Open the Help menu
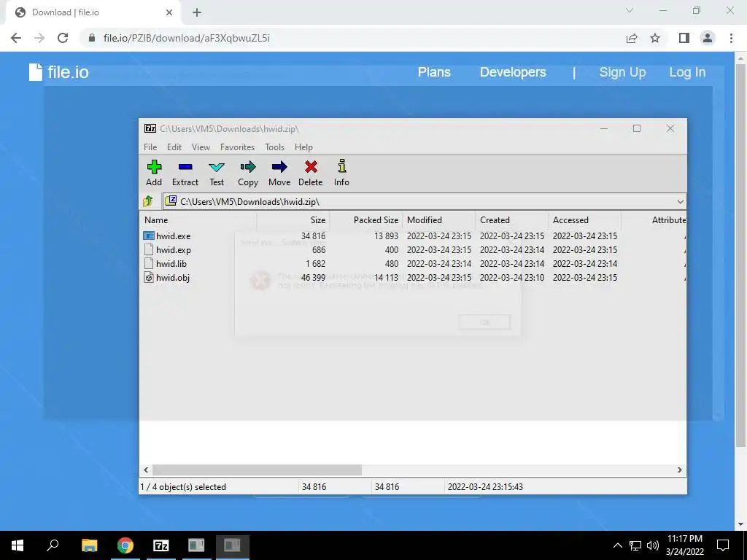Screen dimensions: 747x560 303,147
